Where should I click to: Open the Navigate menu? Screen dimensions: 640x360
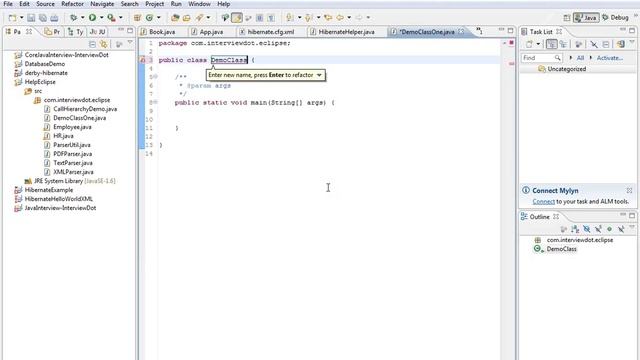(102, 4)
